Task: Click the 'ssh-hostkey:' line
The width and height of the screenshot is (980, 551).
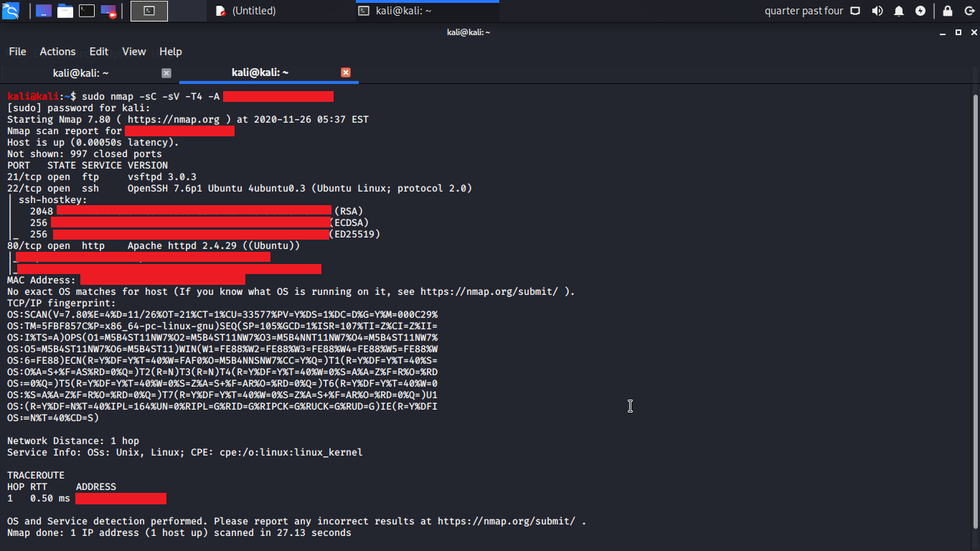Action: click(53, 199)
